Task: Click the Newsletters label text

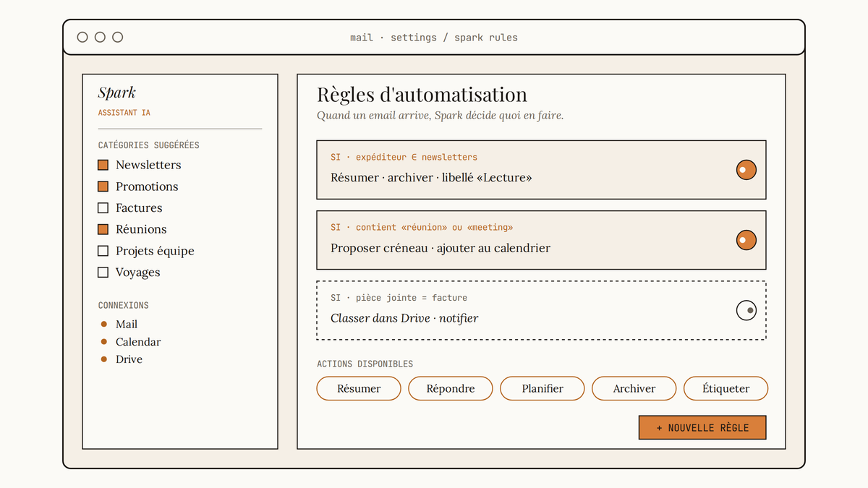Action: click(x=148, y=165)
